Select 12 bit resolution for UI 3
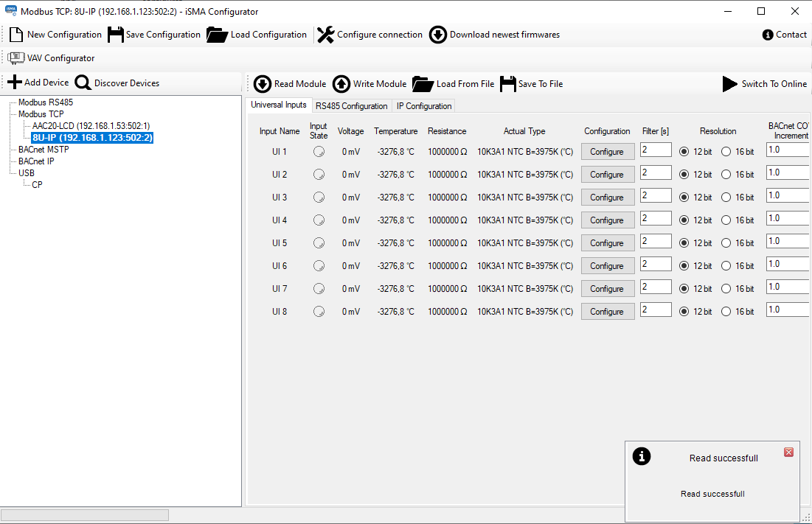This screenshot has height=524, width=812. 684,197
